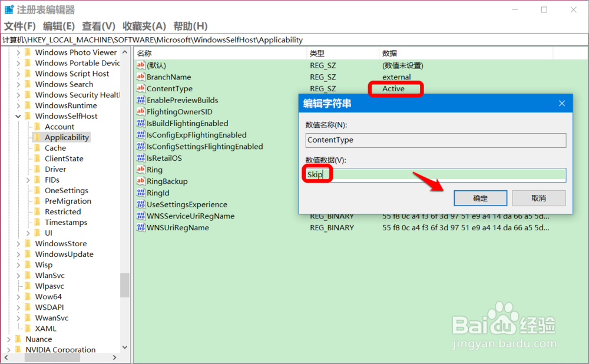
Task: Click the (默认) default value icon
Action: pyautogui.click(x=141, y=65)
